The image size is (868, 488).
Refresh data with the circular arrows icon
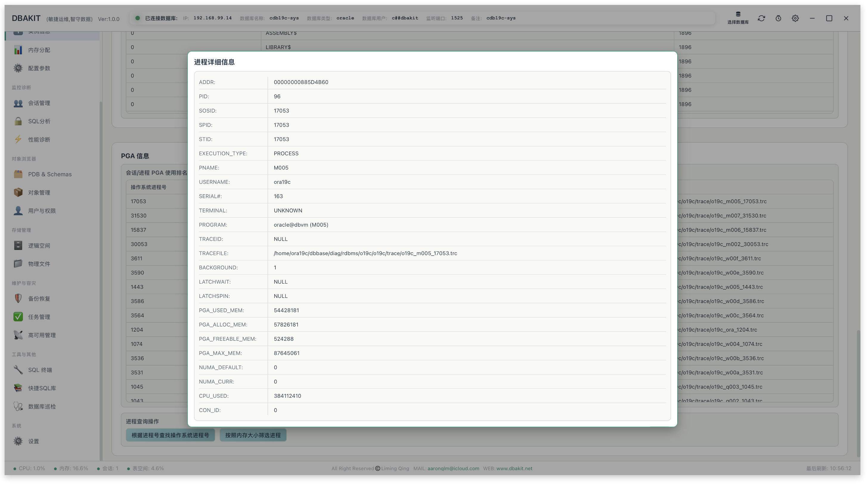coord(762,18)
